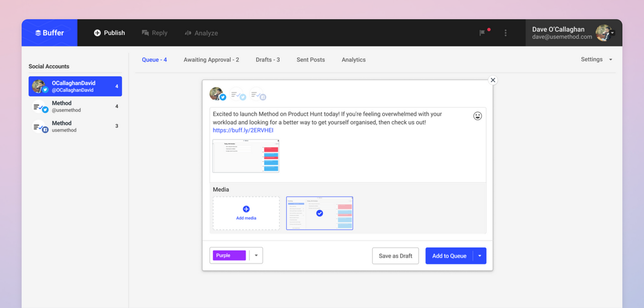Switch to the Analytics tab

(x=354, y=60)
